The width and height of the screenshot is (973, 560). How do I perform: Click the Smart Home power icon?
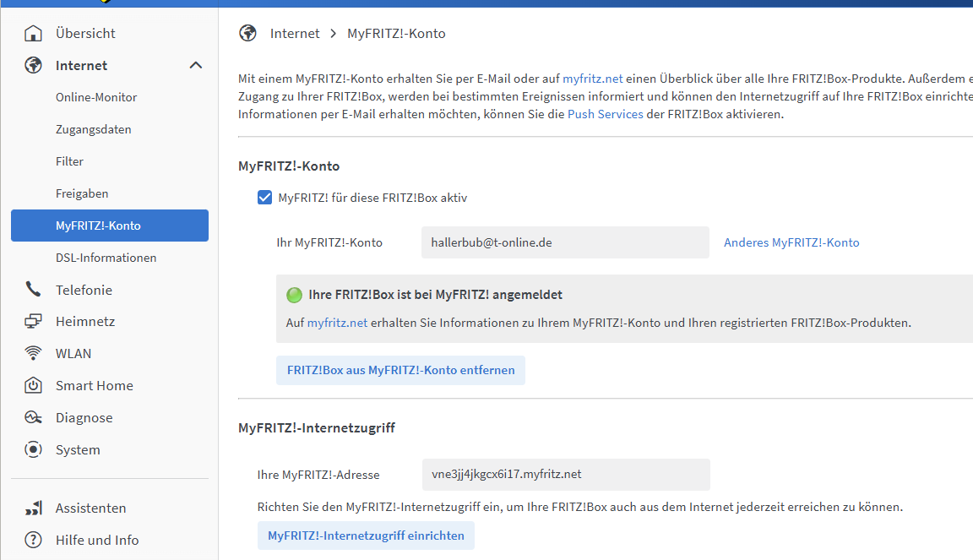point(33,386)
